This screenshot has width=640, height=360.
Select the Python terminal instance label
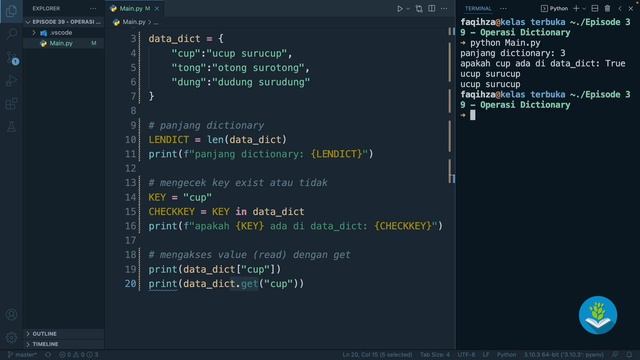pos(554,9)
